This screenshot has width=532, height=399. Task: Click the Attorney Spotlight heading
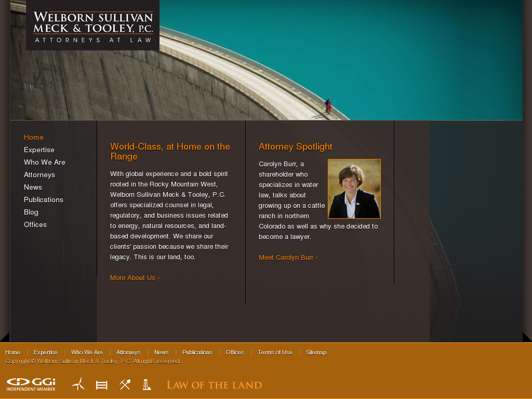[x=296, y=147]
